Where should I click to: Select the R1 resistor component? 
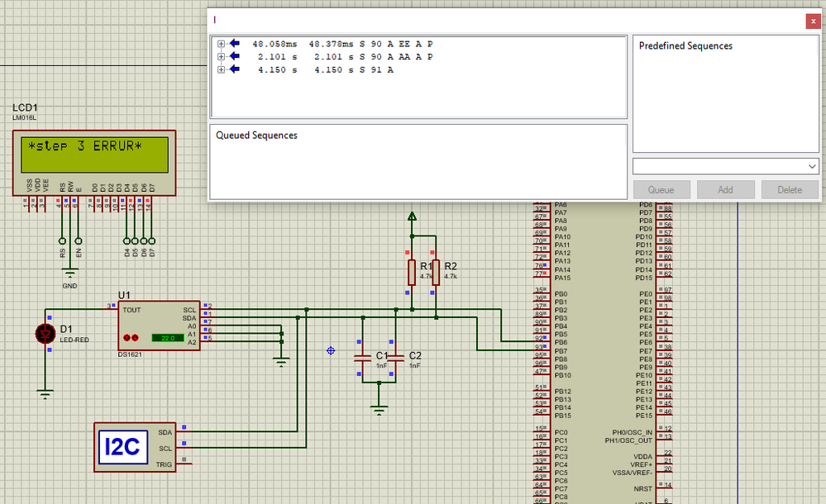412,273
